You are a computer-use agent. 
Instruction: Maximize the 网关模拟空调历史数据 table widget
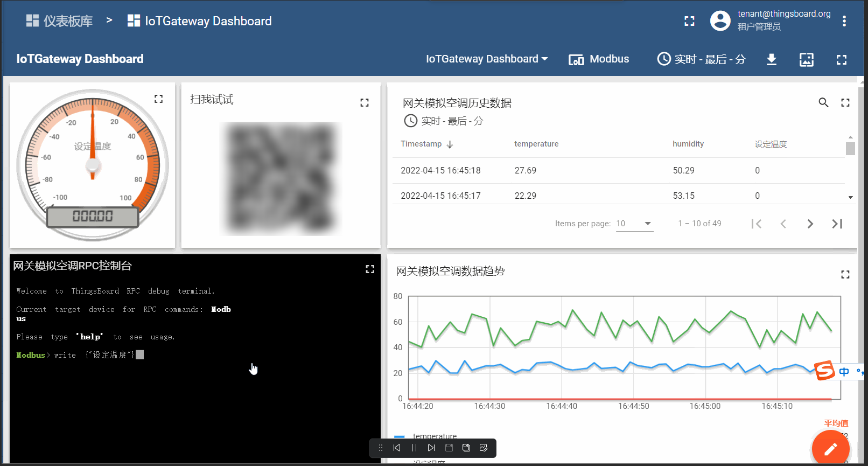(845, 102)
